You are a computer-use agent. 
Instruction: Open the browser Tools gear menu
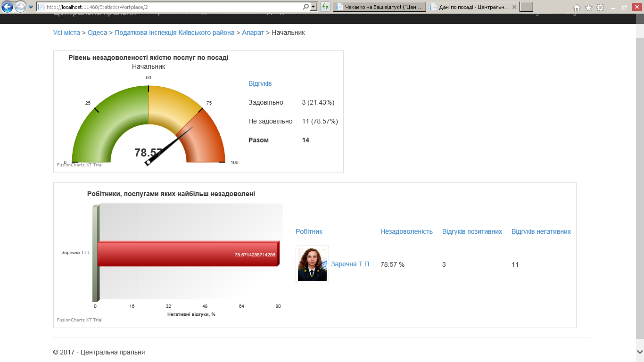click(x=600, y=8)
